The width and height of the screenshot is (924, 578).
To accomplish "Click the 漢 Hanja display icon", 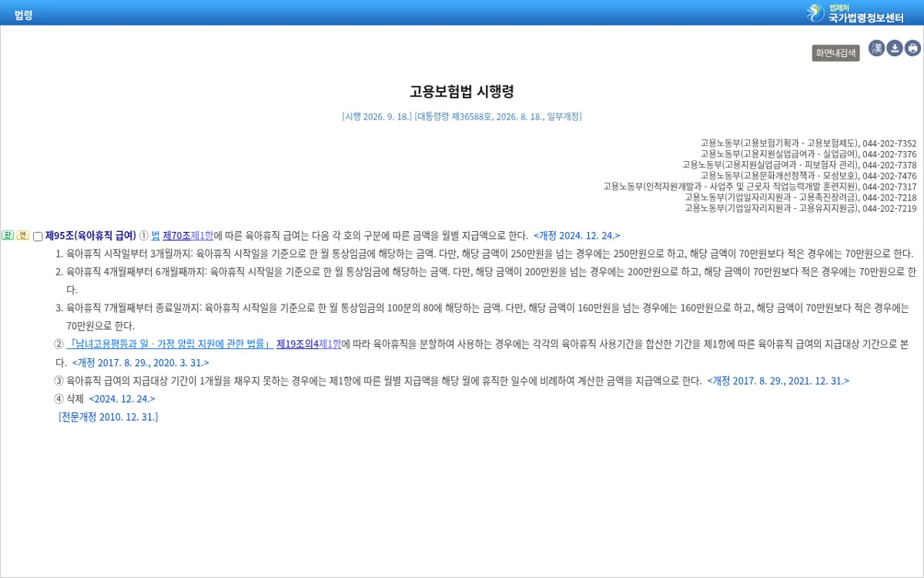I will pyautogui.click(x=876, y=49).
